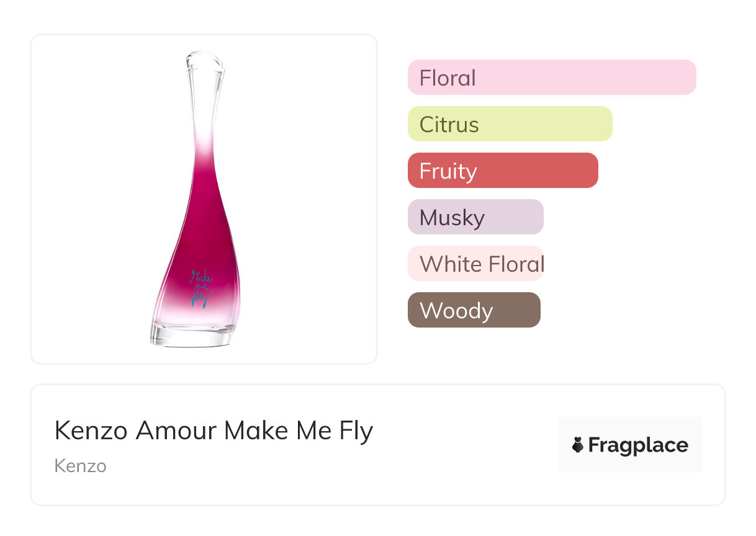The height and width of the screenshot is (536, 756).
Task: Click the white "Fruity" label text
Action: (448, 171)
